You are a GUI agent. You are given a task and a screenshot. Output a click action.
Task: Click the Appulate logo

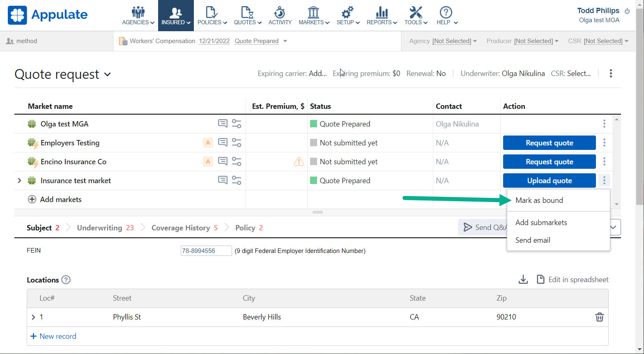pos(48,15)
